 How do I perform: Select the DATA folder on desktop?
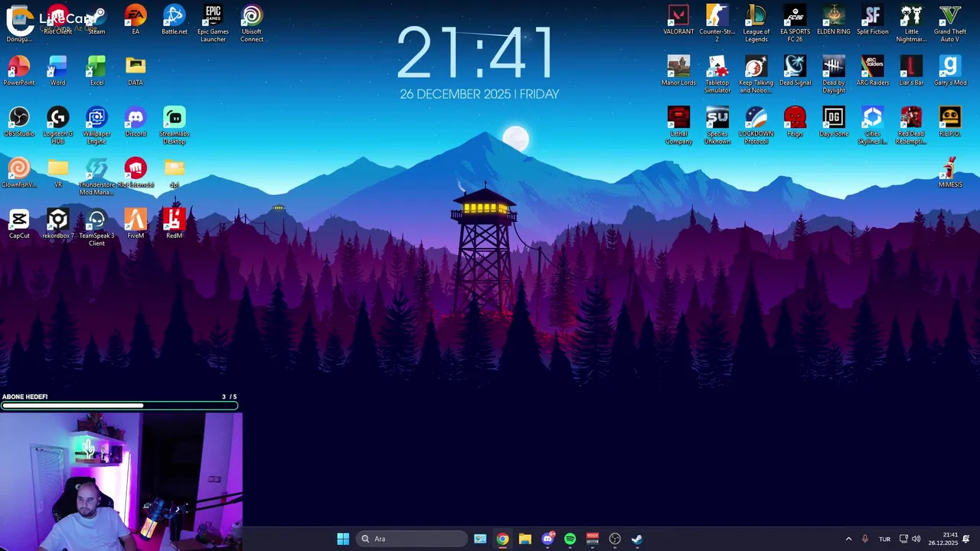click(x=136, y=71)
